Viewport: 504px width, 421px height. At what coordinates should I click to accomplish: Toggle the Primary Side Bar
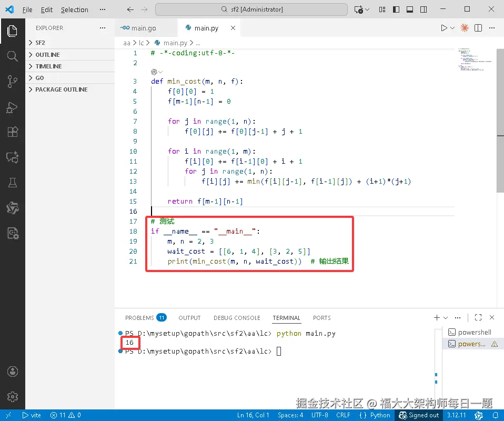[396, 9]
